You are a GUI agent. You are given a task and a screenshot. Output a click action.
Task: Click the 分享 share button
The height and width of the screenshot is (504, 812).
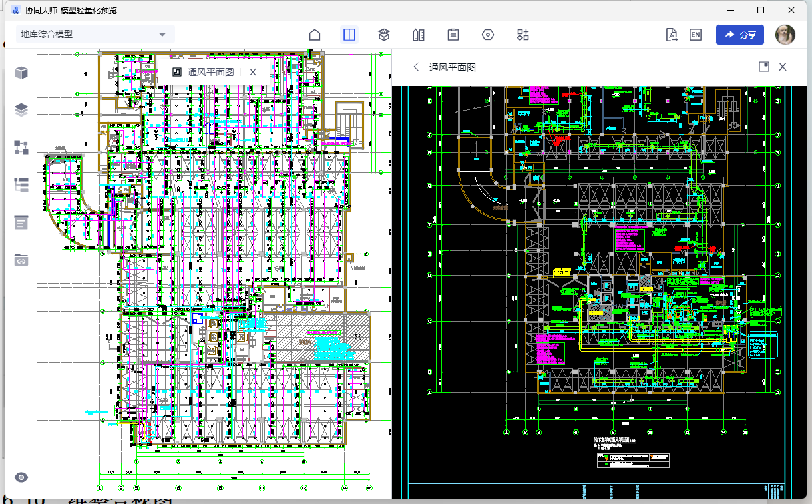click(x=740, y=35)
